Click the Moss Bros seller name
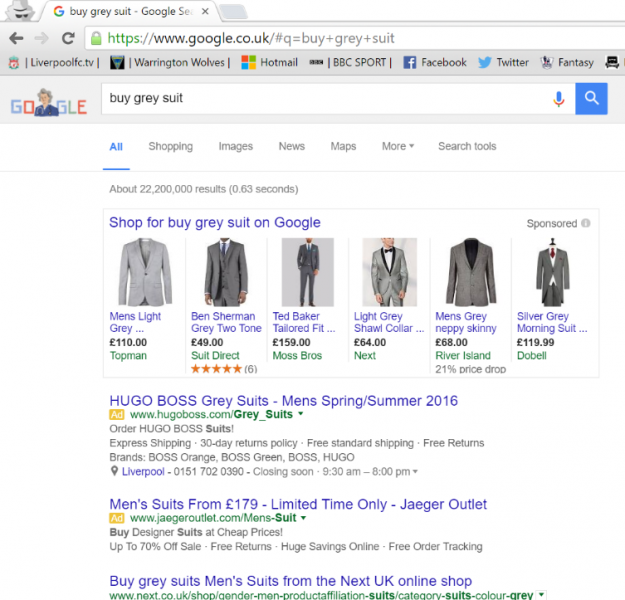This screenshot has width=625, height=600. coord(297,356)
